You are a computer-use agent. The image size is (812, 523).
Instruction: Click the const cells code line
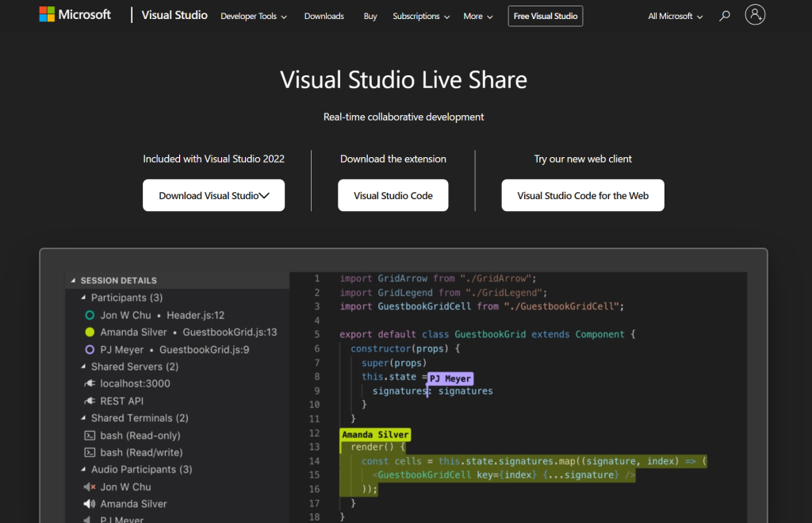(x=534, y=461)
